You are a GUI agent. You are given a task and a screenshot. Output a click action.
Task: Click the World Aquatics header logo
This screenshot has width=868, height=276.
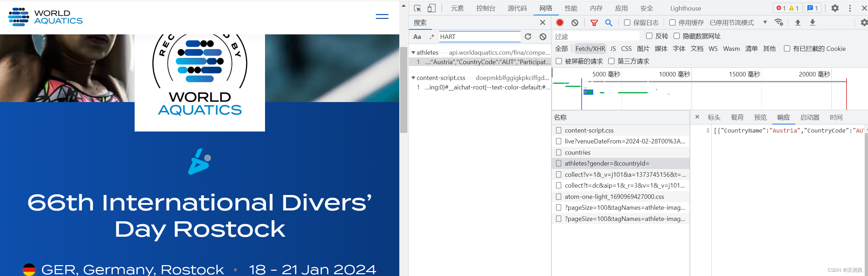(x=46, y=17)
